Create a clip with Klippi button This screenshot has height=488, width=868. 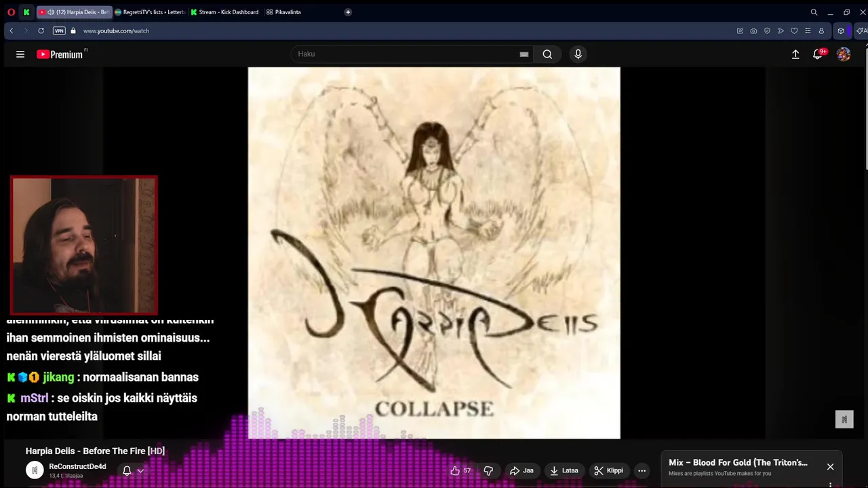[x=608, y=470]
